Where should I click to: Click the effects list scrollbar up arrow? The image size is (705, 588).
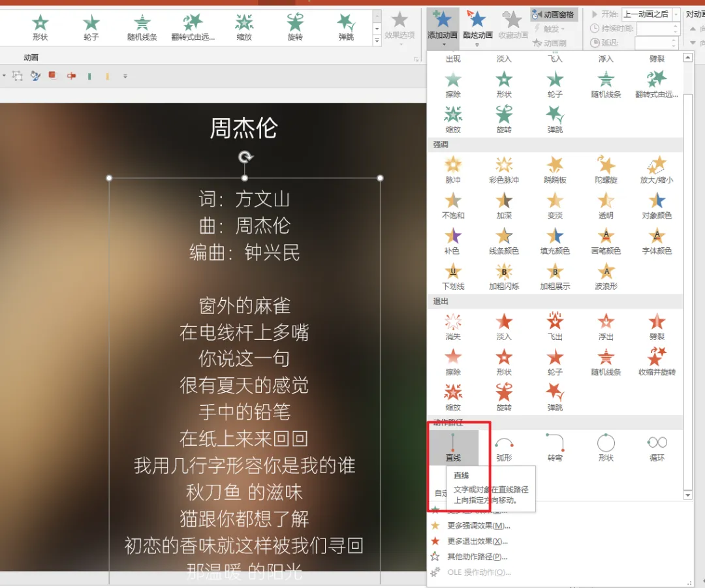point(687,57)
